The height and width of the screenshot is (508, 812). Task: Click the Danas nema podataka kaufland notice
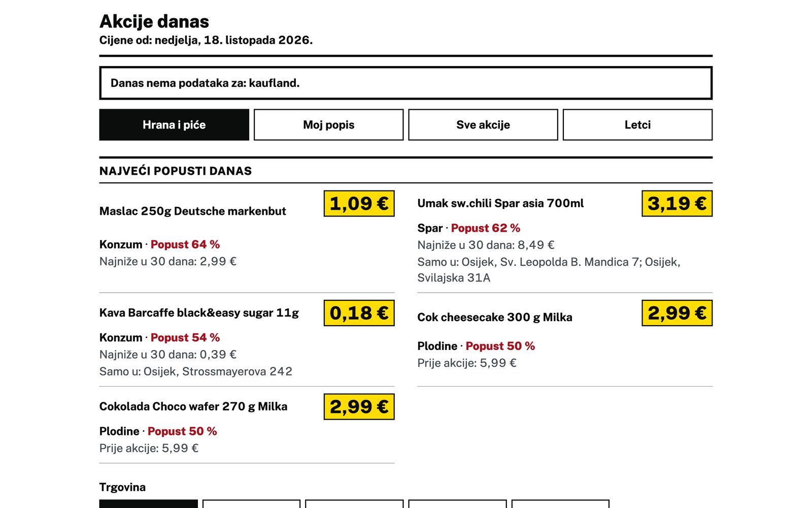click(x=406, y=83)
